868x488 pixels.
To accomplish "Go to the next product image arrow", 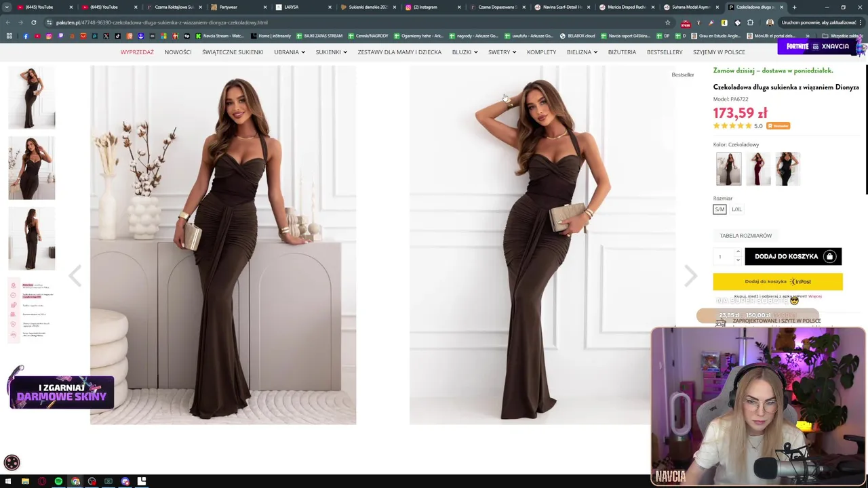I will click(690, 276).
